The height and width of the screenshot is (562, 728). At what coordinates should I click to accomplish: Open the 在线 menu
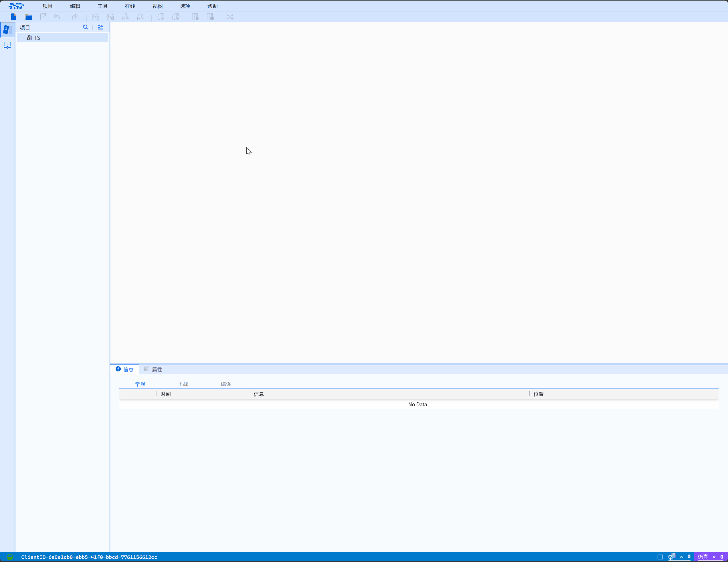point(130,6)
